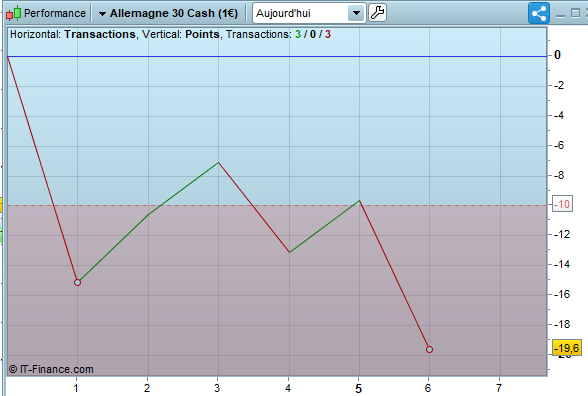Viewport: 588px width, 396px height.
Task: Click the 3 tick on horizontal axis
Action: pos(217,388)
